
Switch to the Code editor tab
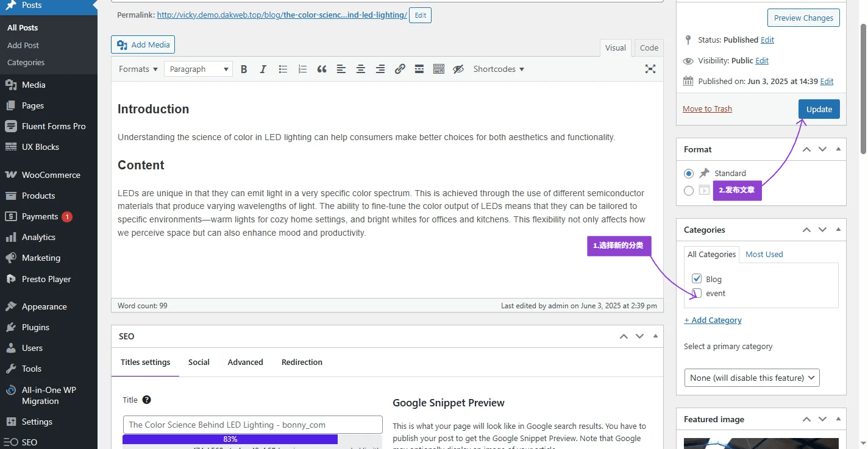649,48
